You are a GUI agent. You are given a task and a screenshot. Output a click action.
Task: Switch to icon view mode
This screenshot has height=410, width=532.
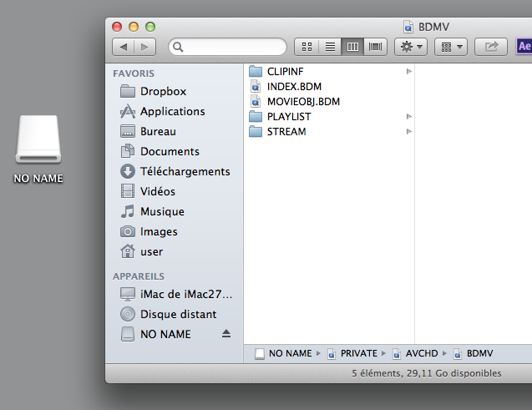pos(307,47)
